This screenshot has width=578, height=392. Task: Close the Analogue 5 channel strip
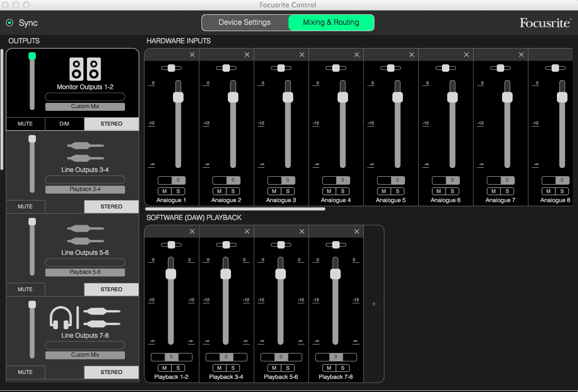point(411,55)
